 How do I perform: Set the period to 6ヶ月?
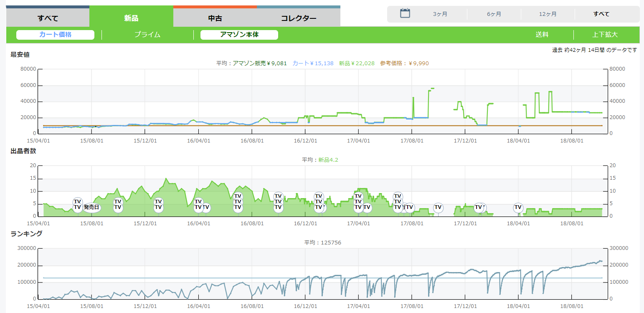point(494,14)
